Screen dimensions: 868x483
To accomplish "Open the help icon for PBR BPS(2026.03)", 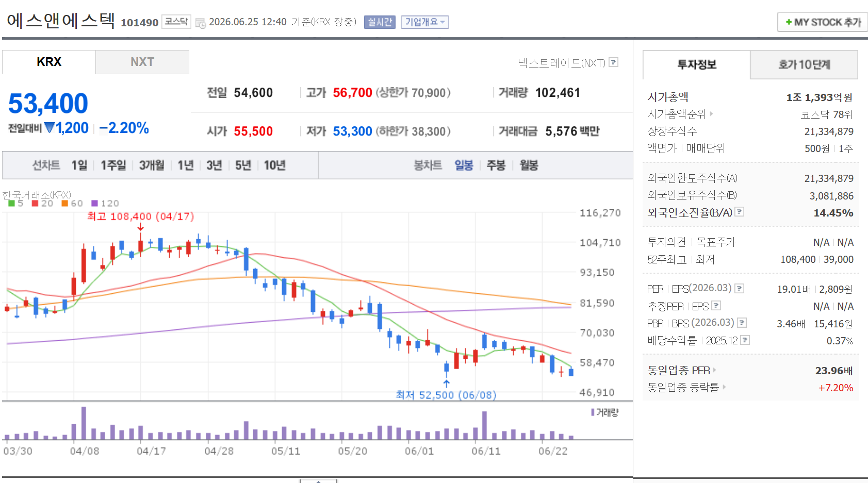I will [x=742, y=323].
